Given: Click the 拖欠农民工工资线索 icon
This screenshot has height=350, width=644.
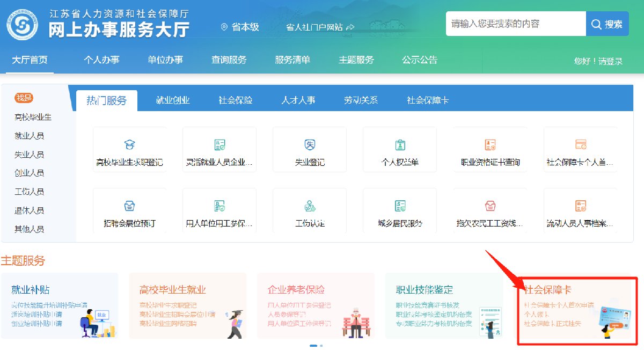Looking at the screenshot, I should pos(490,206).
